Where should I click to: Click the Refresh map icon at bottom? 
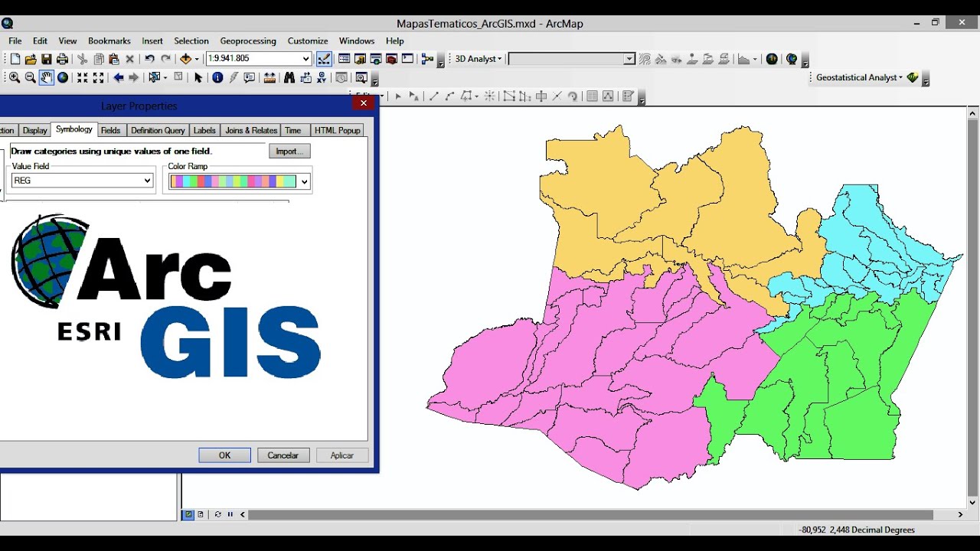click(x=218, y=515)
